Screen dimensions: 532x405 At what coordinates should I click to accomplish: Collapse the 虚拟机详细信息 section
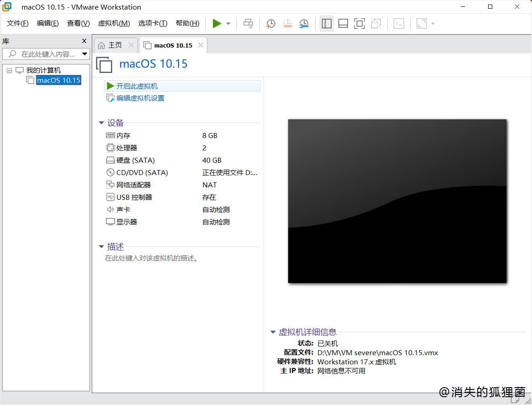pos(273,332)
